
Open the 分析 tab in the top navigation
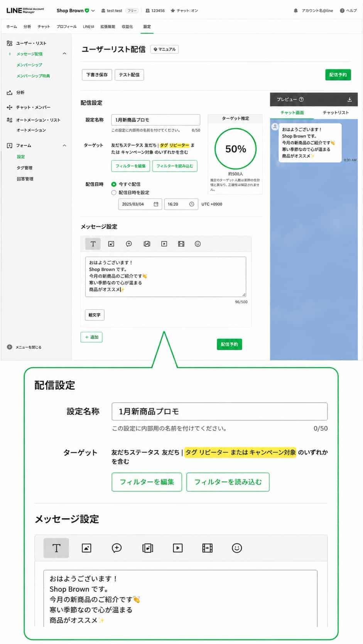[27, 27]
